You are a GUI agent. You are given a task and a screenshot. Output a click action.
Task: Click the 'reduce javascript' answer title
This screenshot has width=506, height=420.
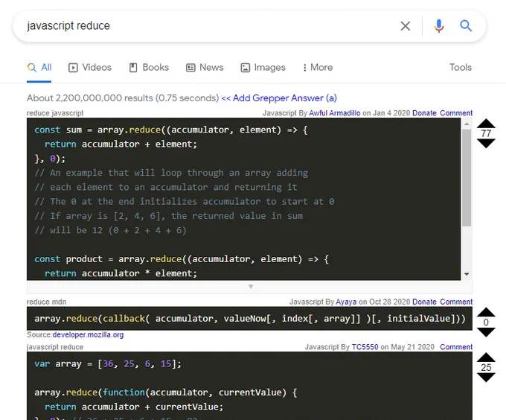coord(55,113)
